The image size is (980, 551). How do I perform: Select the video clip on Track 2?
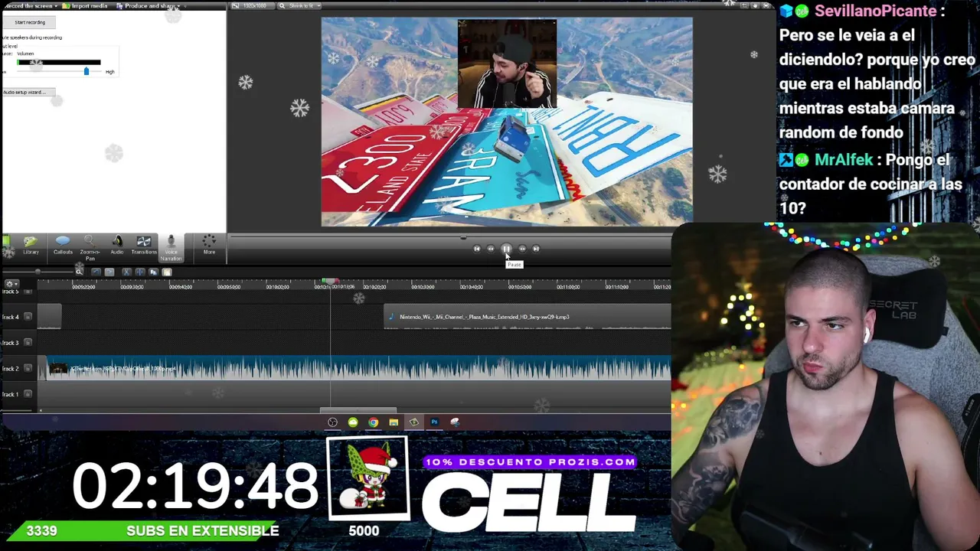359,369
